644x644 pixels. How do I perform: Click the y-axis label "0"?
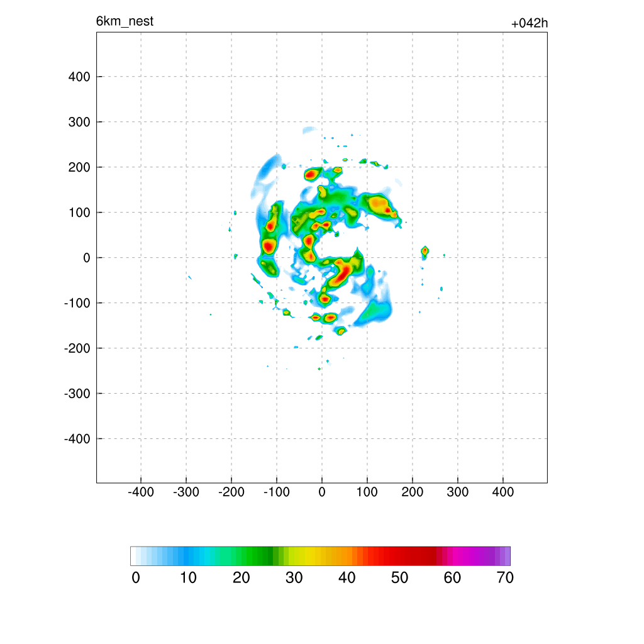click(87, 258)
